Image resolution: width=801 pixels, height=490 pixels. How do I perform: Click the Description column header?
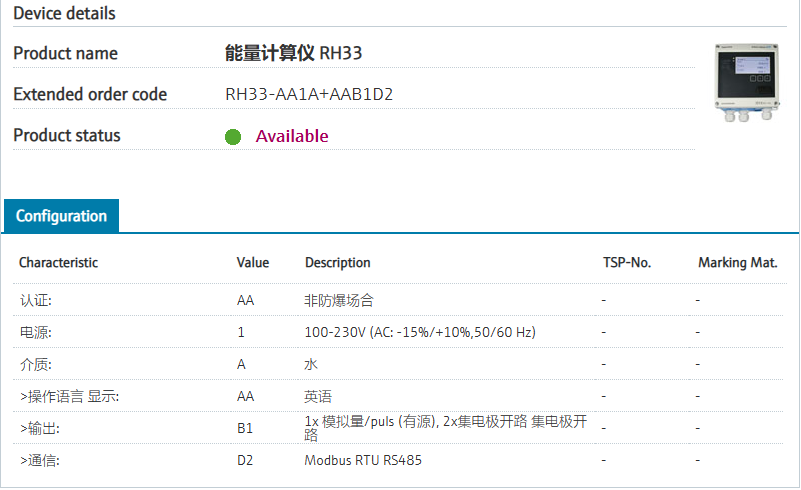coord(337,263)
